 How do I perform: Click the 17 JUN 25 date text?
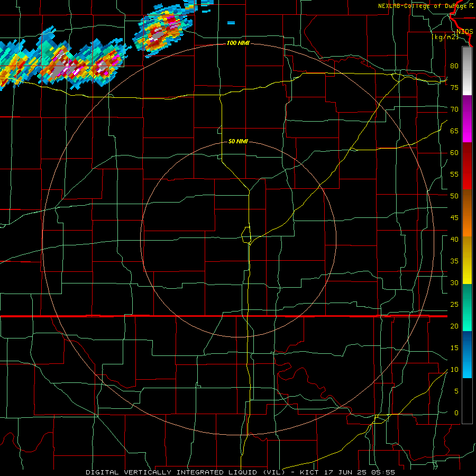point(346,472)
